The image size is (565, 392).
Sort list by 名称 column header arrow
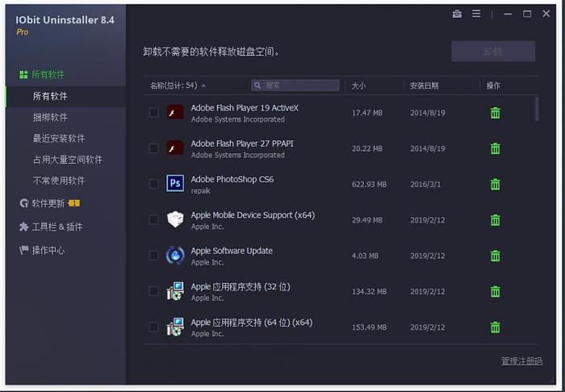[x=203, y=85]
